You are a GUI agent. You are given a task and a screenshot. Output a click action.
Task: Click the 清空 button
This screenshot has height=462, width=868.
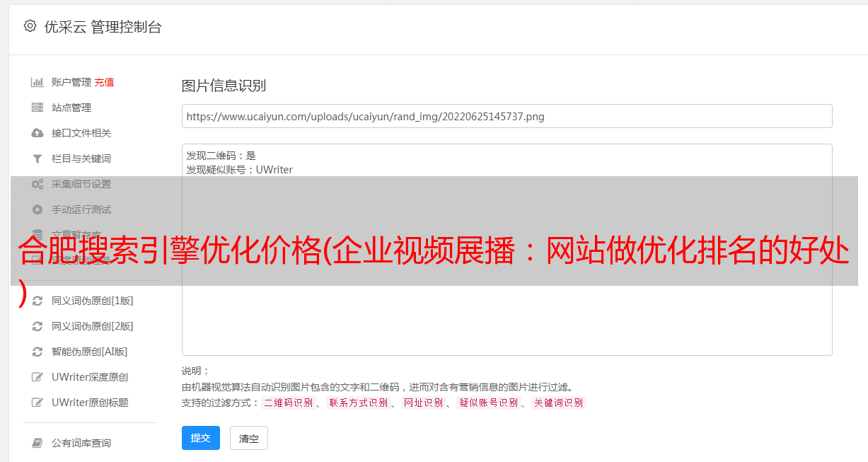pos(249,438)
